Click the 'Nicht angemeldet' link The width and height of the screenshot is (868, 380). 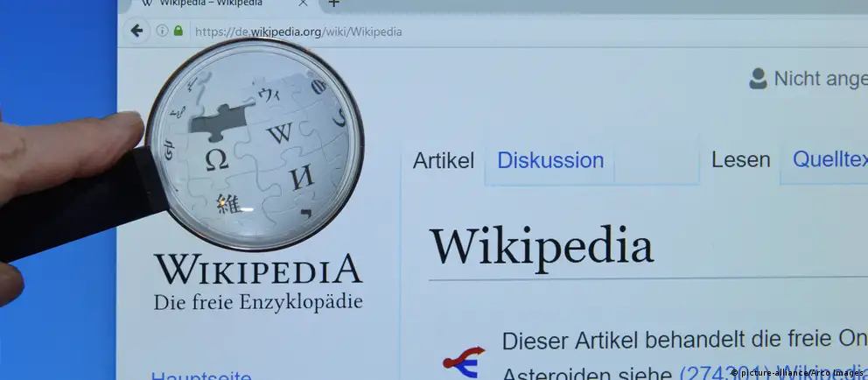820,79
